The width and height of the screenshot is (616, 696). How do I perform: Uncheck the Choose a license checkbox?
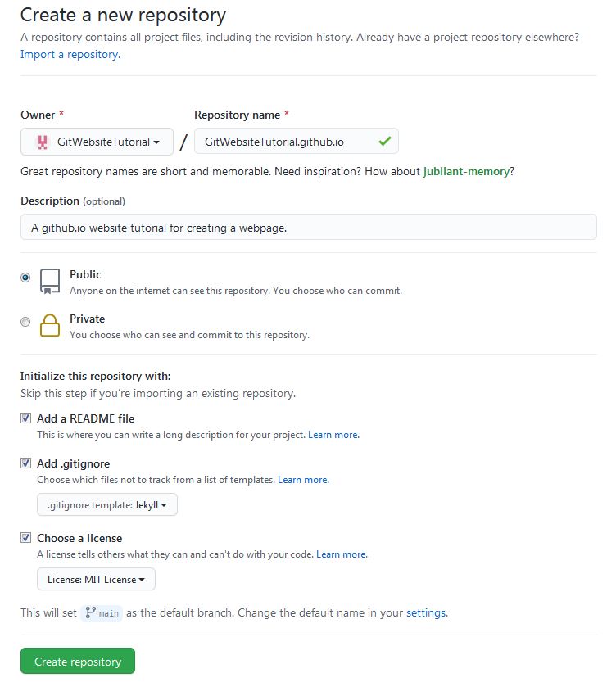pos(25,538)
